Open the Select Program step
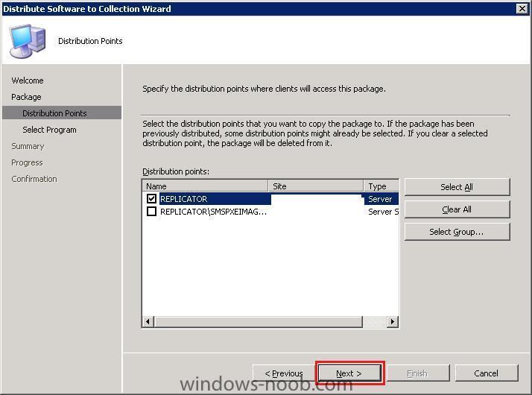532x395 pixels. (49, 130)
